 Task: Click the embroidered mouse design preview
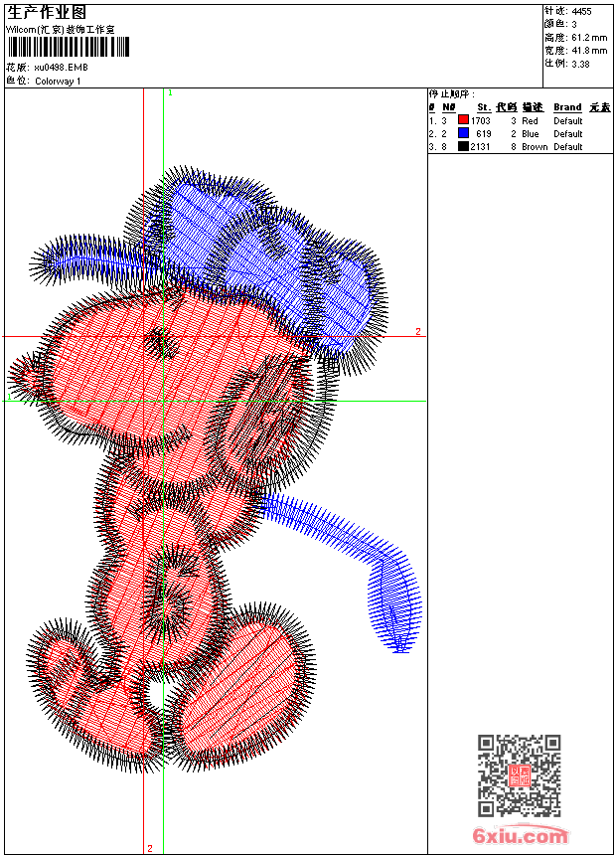(216, 469)
